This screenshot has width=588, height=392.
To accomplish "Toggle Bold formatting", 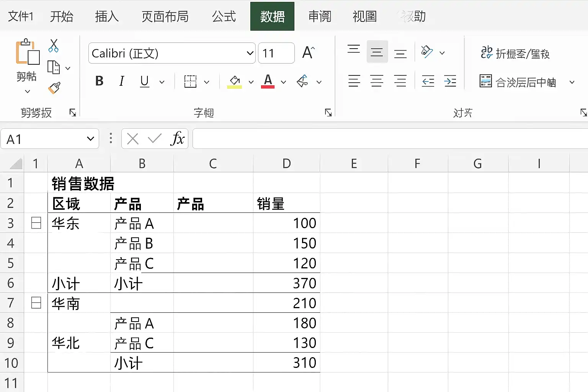I will coord(99,81).
